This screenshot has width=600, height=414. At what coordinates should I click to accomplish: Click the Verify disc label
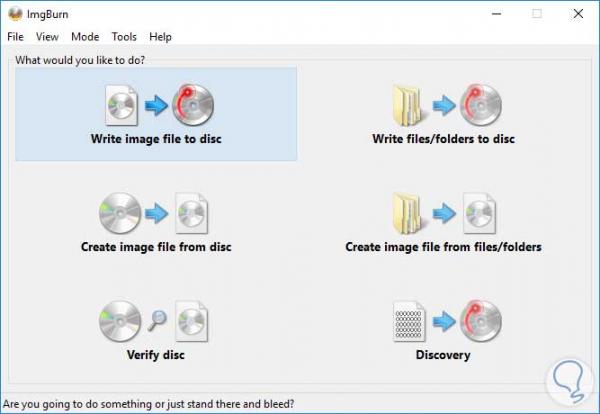[156, 355]
